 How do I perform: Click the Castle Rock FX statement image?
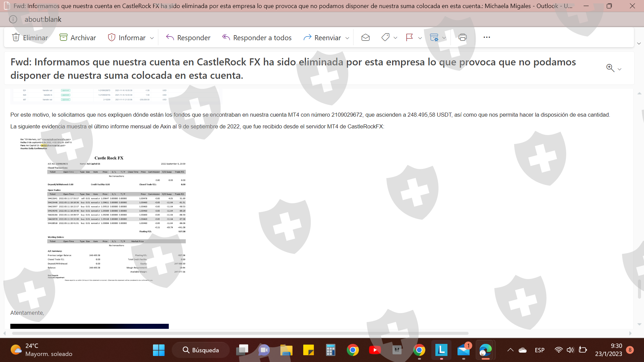116,215
